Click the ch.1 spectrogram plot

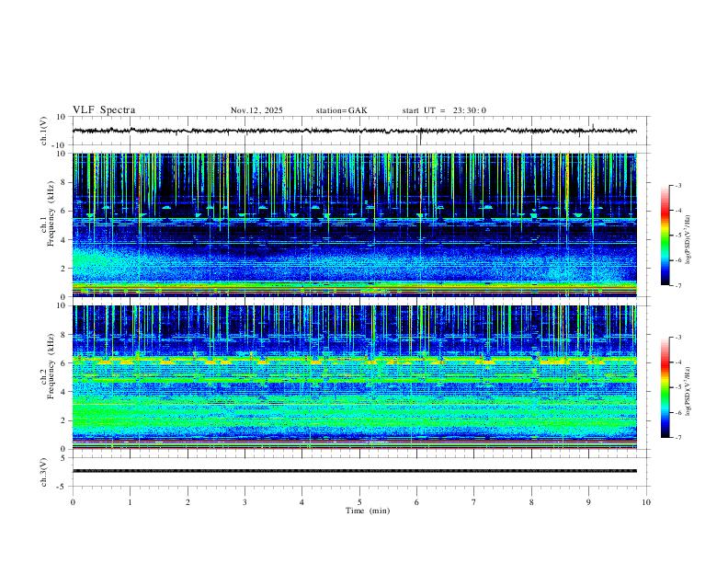click(x=354, y=224)
